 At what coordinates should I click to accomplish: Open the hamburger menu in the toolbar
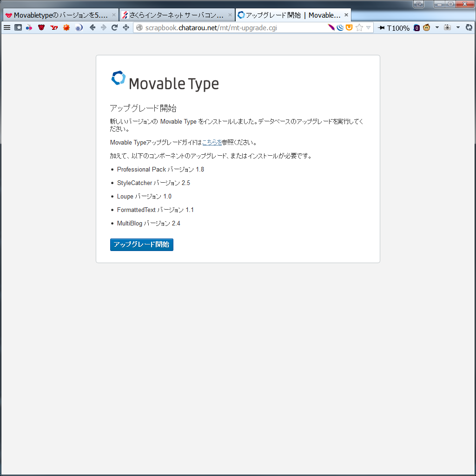coord(7,27)
